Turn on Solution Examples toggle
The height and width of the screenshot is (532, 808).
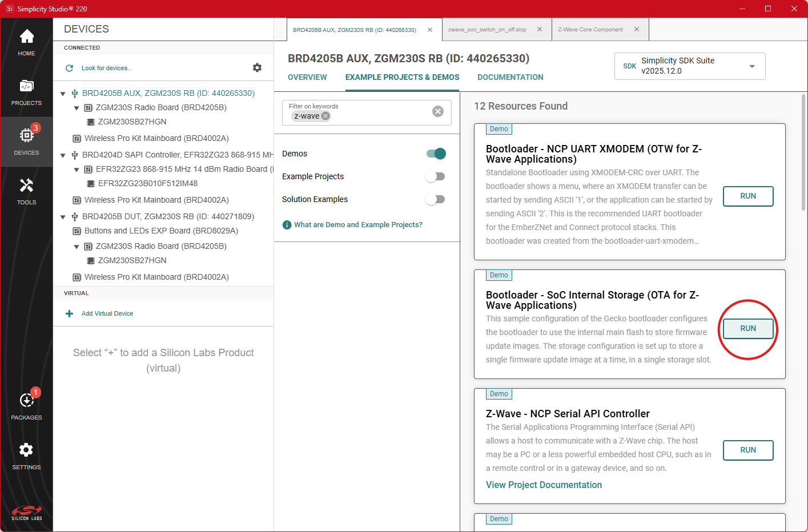pos(436,199)
